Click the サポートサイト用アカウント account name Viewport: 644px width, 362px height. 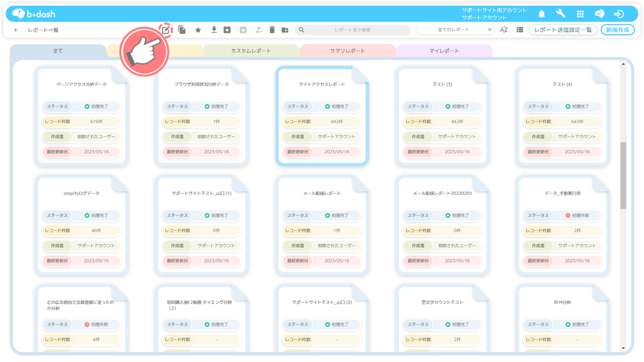point(494,10)
